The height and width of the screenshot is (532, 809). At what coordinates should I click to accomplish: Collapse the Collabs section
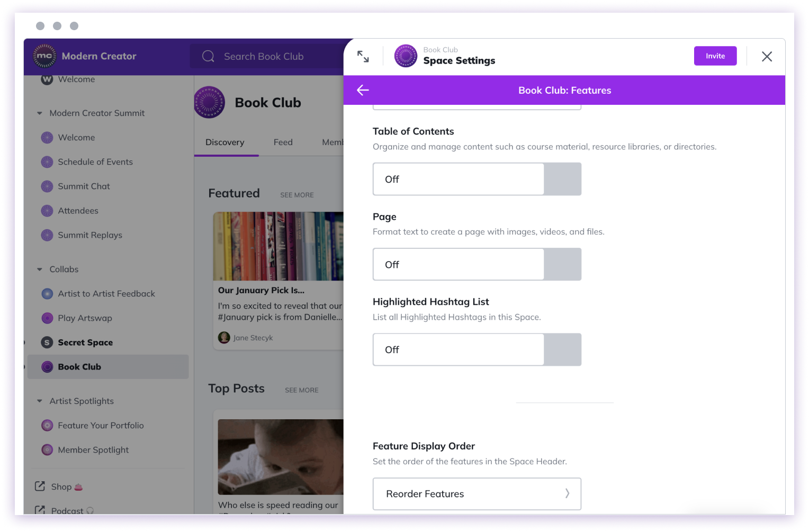40,269
